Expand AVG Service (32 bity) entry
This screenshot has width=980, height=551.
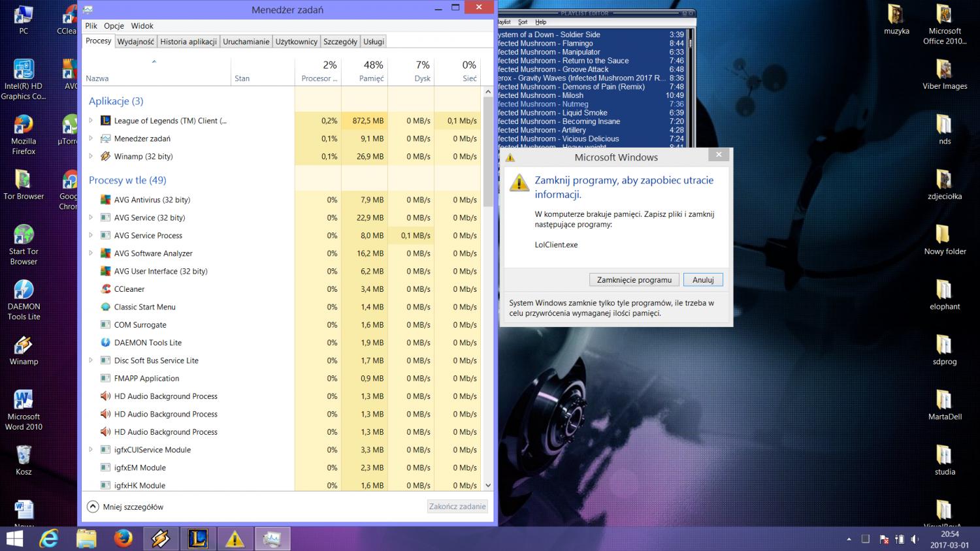[91, 218]
